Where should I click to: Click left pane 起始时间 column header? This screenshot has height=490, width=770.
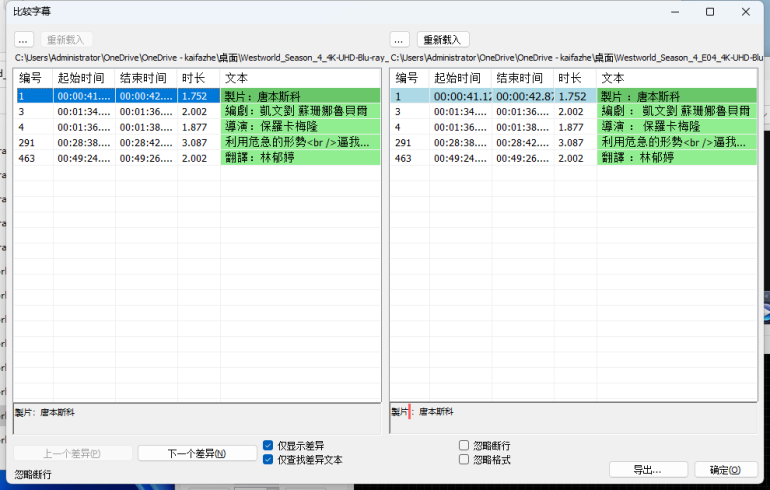tap(84, 78)
